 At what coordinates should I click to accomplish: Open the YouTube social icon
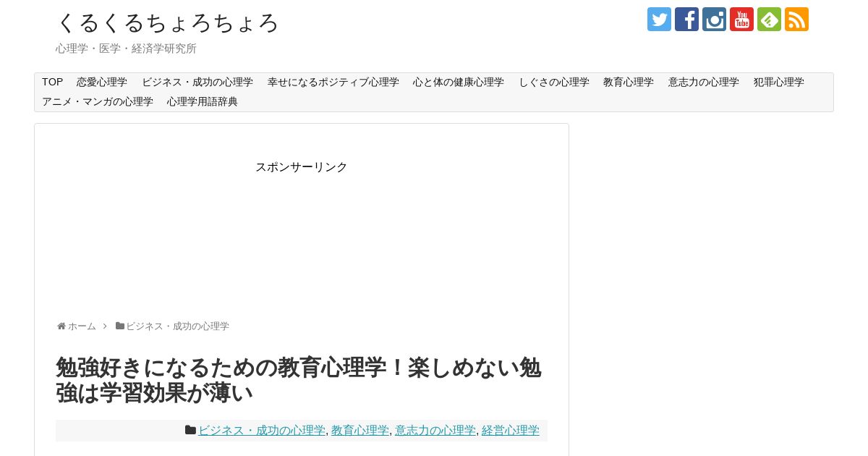741,20
